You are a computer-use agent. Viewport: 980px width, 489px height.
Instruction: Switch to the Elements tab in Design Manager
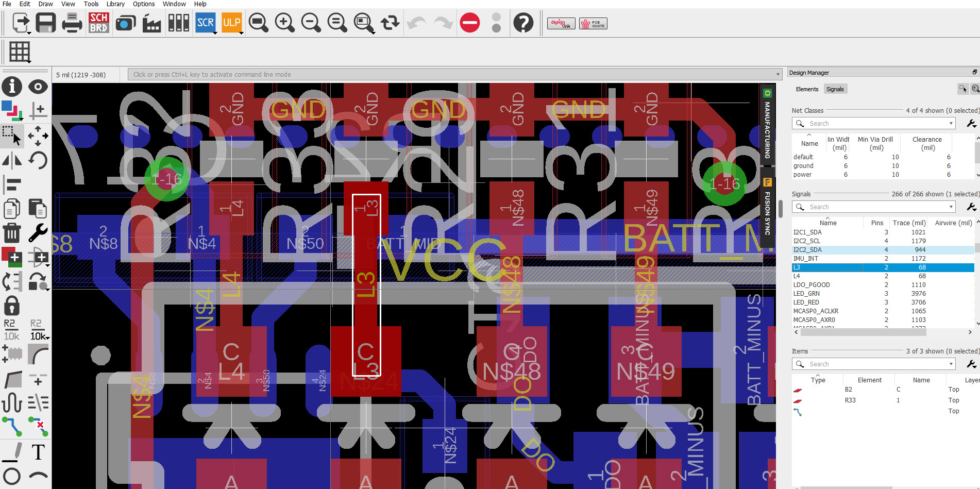point(807,89)
